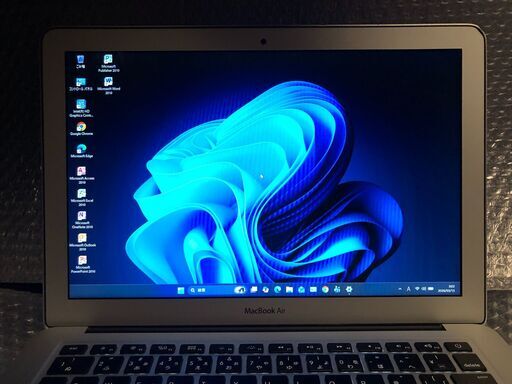Toggle the IME input mode indicator A
The width and height of the screenshot is (512, 384).
[x=408, y=289]
